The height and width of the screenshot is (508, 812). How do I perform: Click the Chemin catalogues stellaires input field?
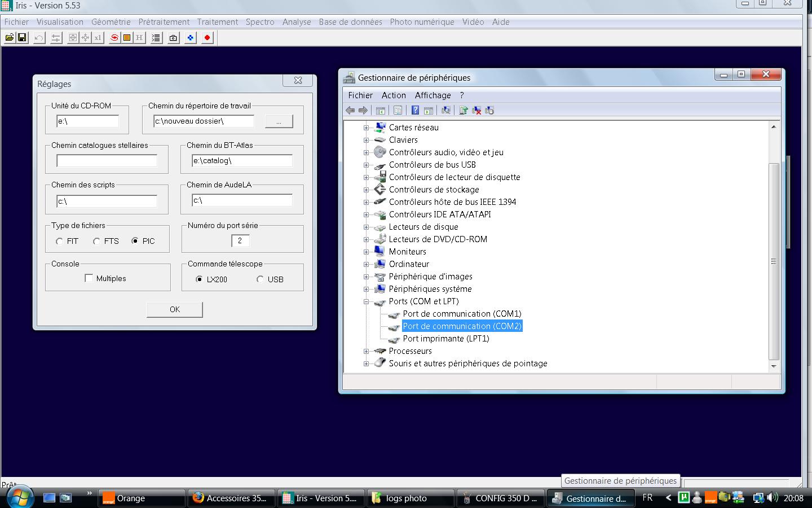tap(107, 161)
